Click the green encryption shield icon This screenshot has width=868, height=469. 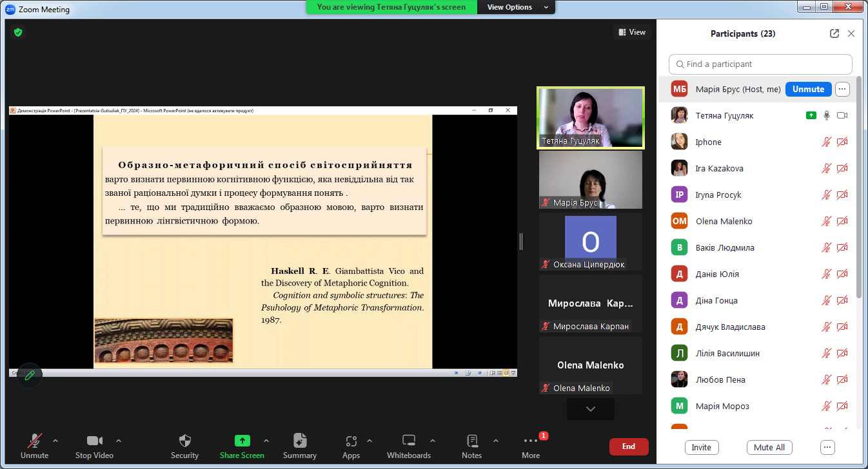18,32
